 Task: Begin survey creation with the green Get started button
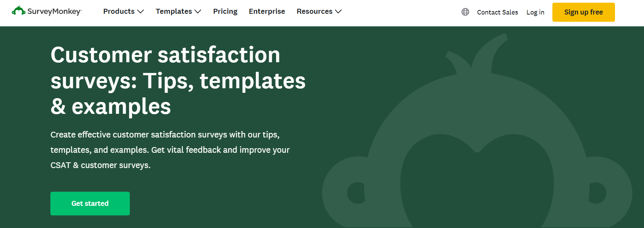[90, 203]
